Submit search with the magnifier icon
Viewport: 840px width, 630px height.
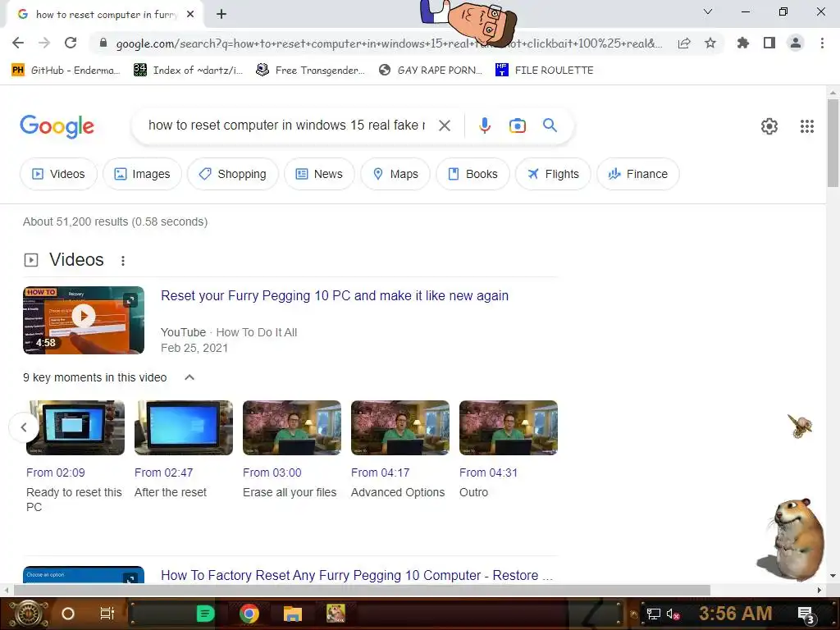pyautogui.click(x=550, y=126)
